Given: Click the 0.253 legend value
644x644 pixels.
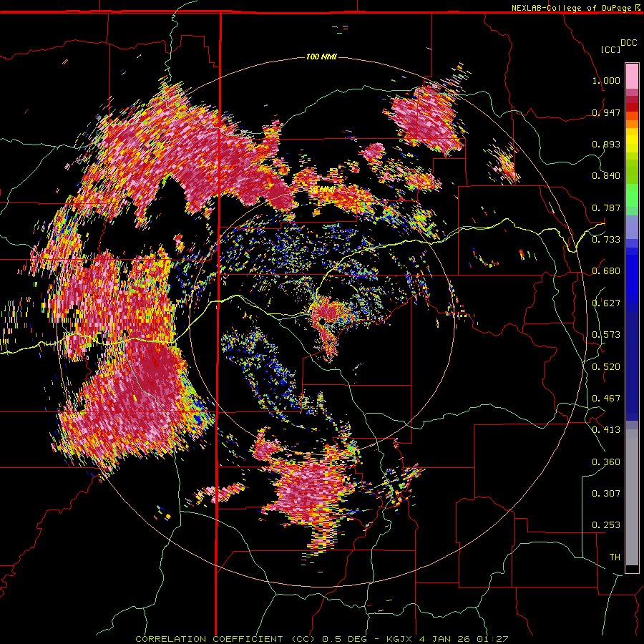Looking at the screenshot, I should tap(606, 525).
